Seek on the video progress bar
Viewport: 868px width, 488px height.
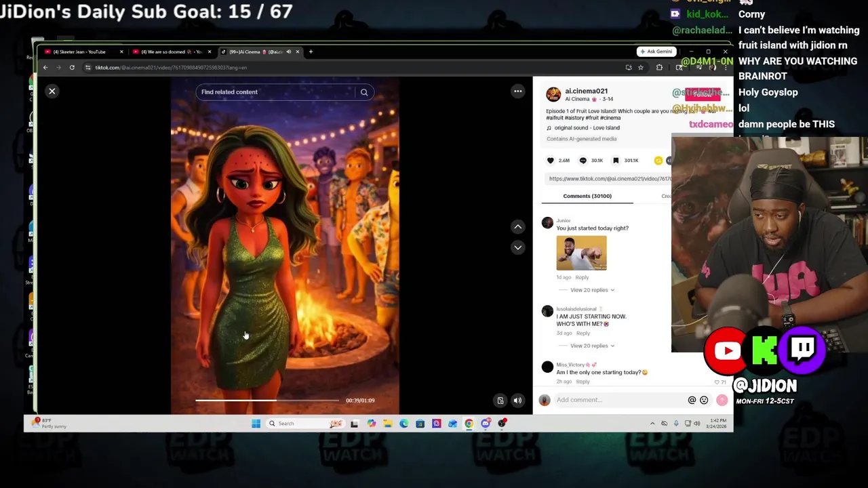pos(267,401)
